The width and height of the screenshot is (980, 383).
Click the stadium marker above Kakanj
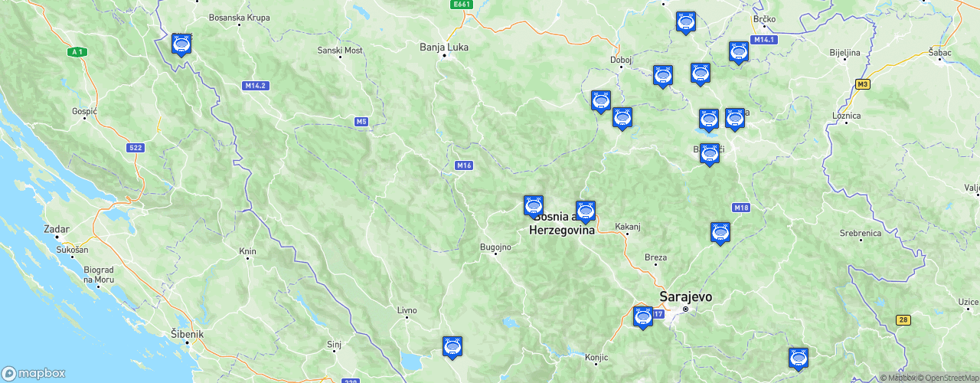pos(586,212)
